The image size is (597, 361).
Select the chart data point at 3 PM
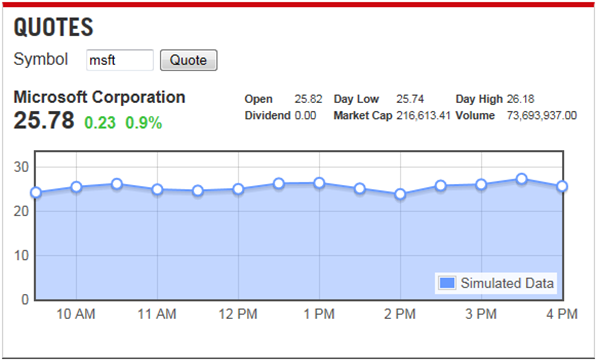(x=481, y=185)
